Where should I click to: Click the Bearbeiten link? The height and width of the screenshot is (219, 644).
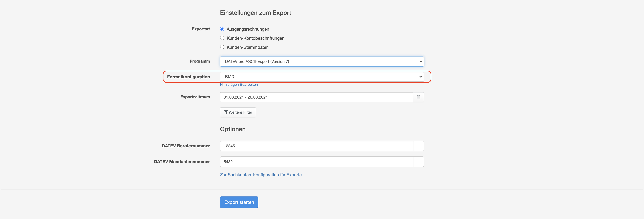click(249, 85)
